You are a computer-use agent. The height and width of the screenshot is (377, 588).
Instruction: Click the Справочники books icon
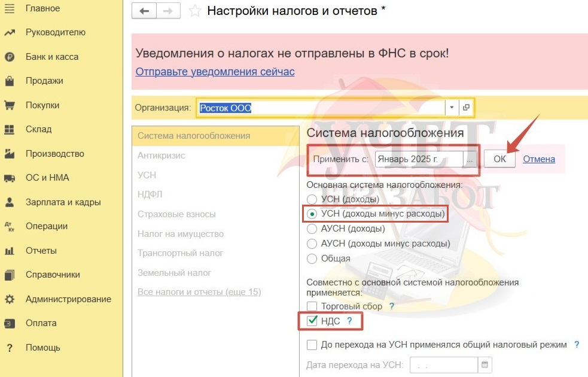point(10,275)
